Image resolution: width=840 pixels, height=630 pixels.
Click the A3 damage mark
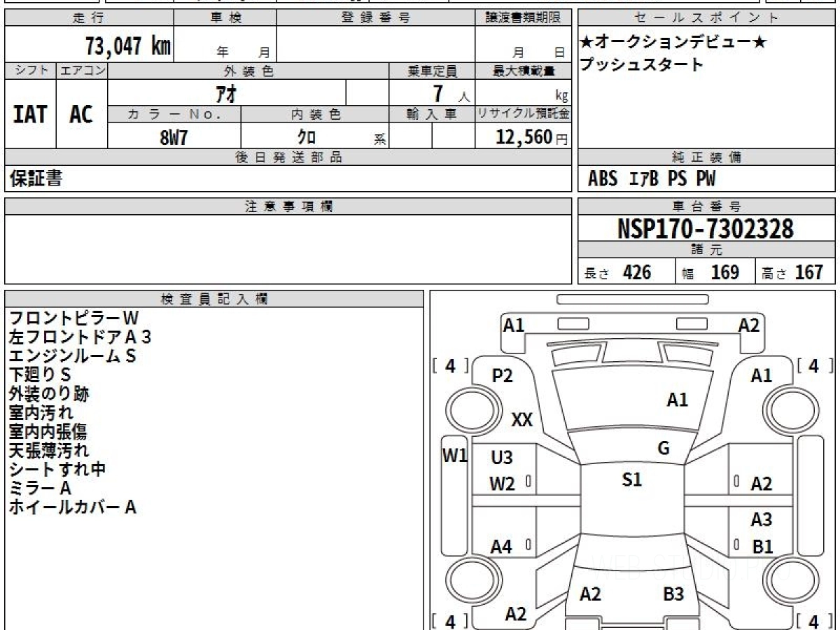[762, 520]
